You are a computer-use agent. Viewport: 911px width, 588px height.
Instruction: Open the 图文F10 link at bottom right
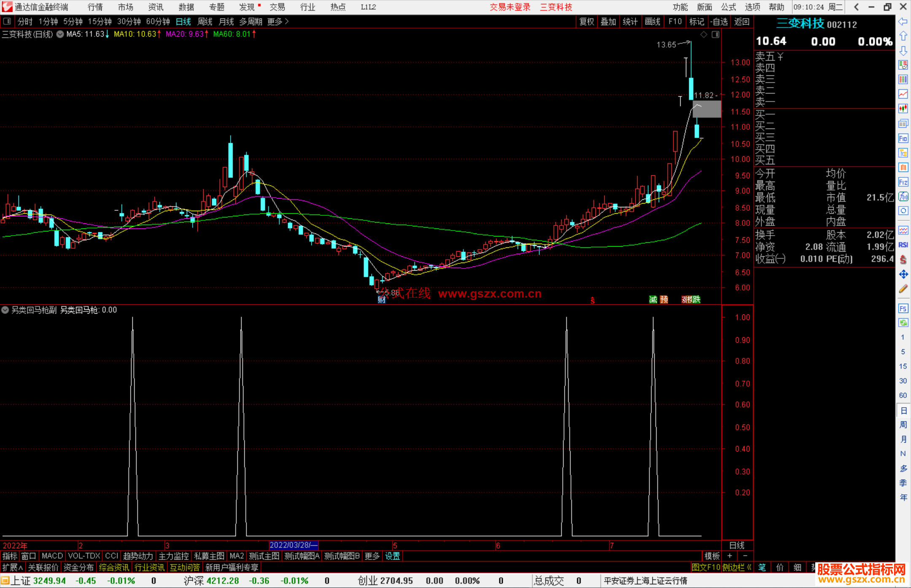(706, 567)
